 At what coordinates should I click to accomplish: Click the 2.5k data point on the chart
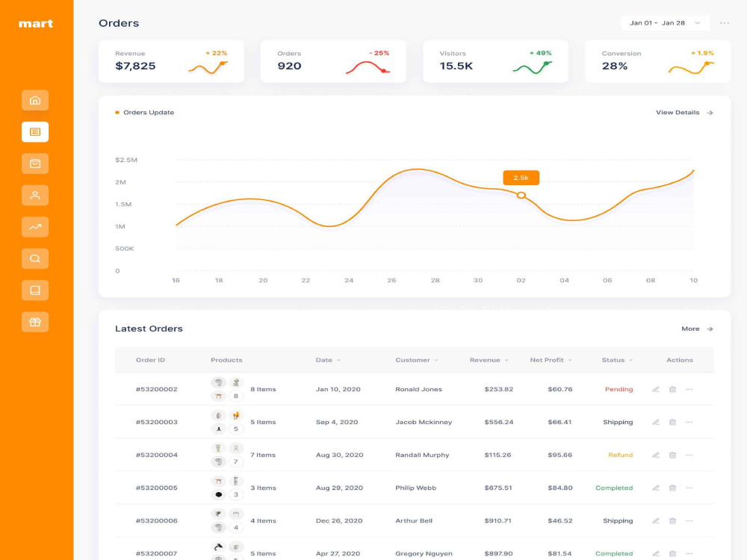pyautogui.click(x=521, y=195)
